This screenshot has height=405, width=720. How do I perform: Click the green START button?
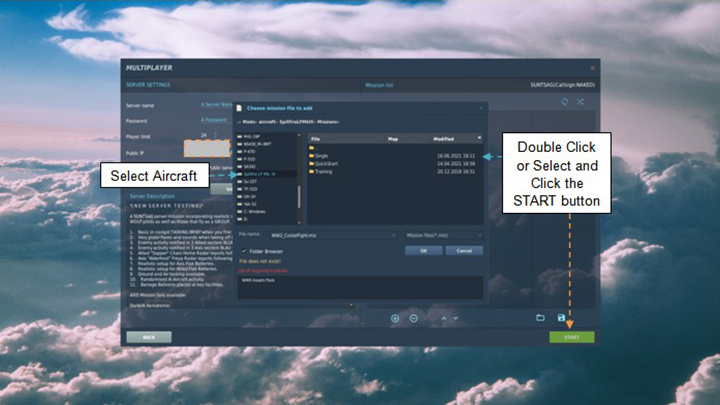[x=571, y=337]
